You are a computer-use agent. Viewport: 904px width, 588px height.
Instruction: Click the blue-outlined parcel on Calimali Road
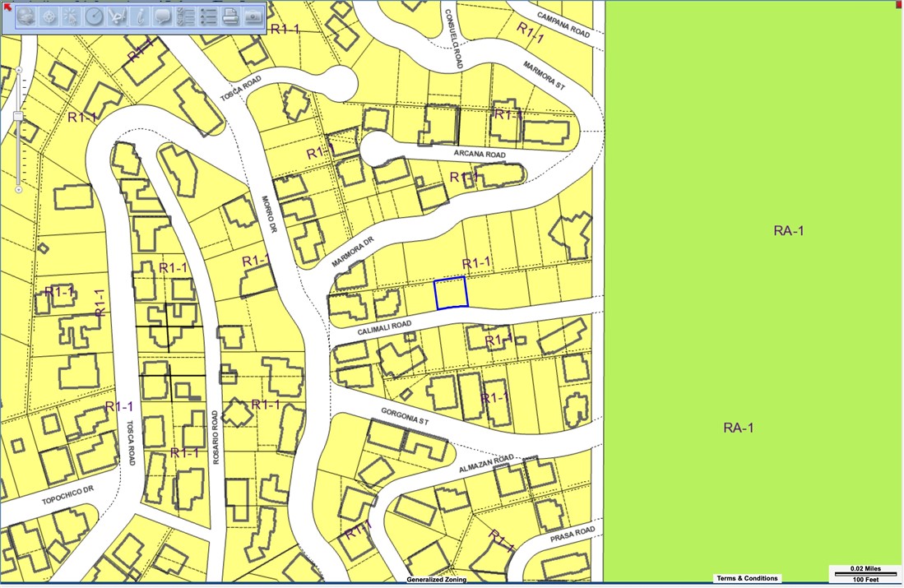(x=451, y=293)
